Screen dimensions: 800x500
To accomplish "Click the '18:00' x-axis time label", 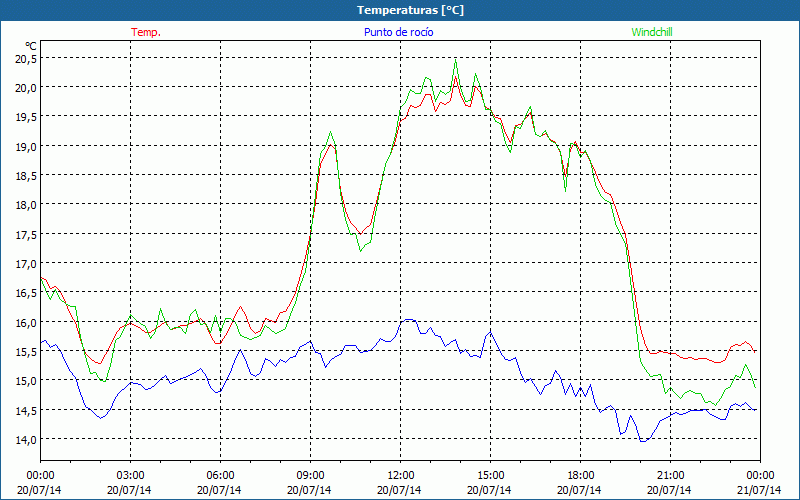I will tap(581, 475).
